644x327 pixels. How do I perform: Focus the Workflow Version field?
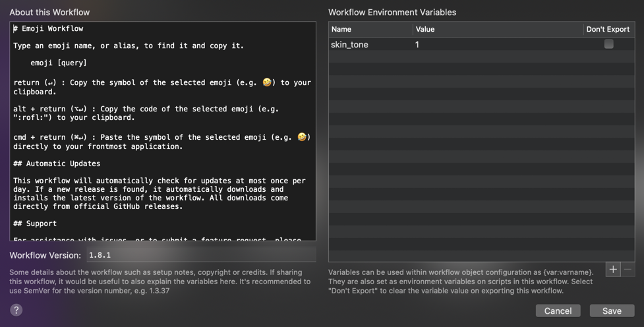pos(201,255)
